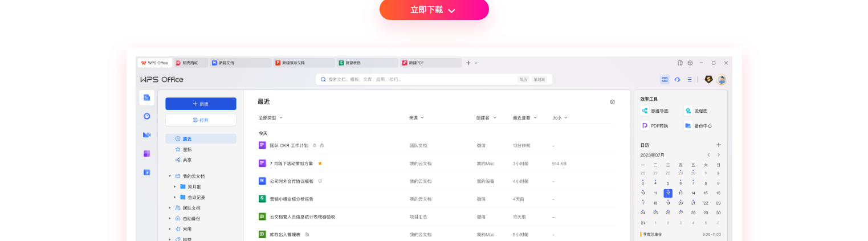
Task: Open the 创建者 column filter dropdown
Action: coord(486,118)
